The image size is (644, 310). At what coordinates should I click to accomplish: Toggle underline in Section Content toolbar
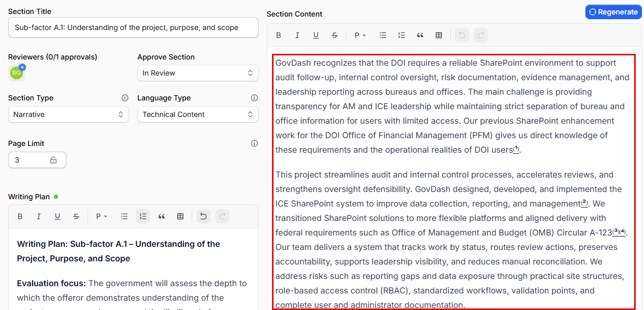pyautogui.click(x=316, y=35)
